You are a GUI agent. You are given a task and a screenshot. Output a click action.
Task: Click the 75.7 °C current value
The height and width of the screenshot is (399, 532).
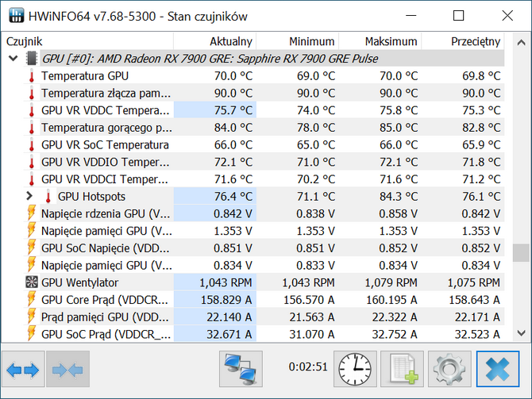point(233,110)
